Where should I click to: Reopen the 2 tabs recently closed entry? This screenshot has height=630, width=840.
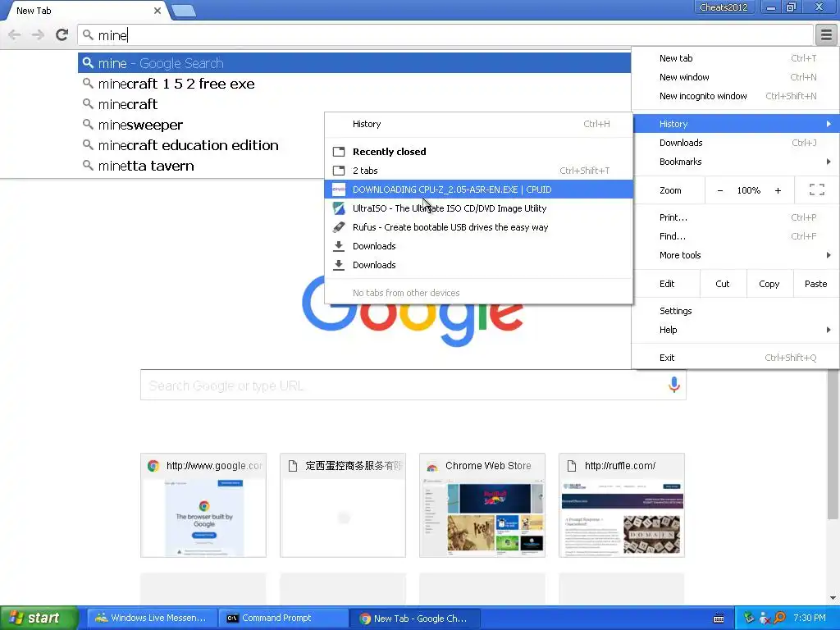478,171
